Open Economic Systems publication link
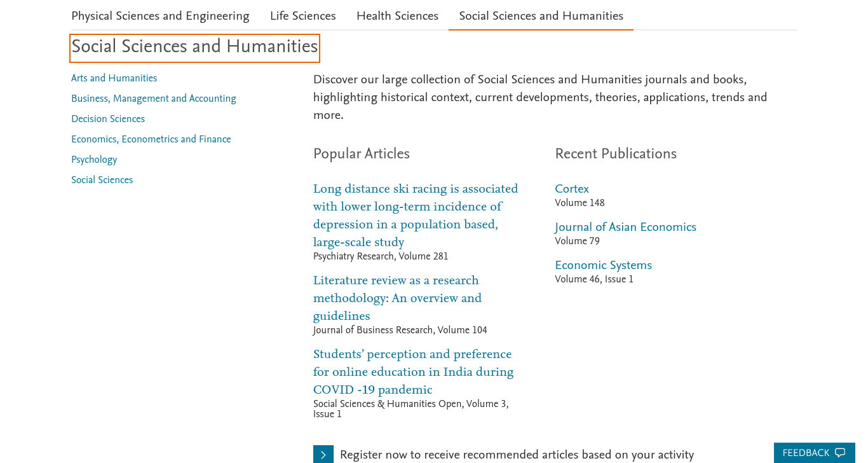The image size is (868, 463). click(x=603, y=265)
